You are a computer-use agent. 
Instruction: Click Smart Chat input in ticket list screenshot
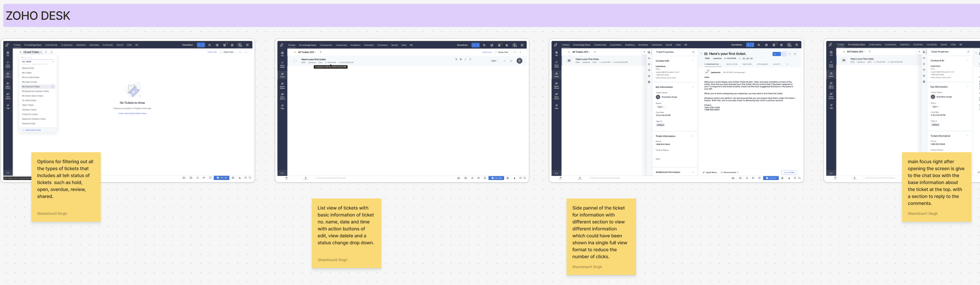331,178
